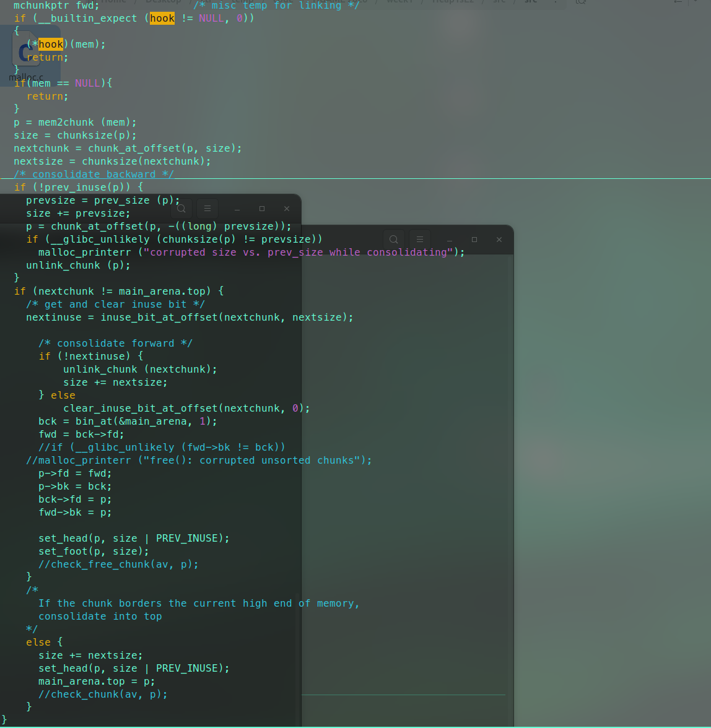Viewport: 711px width, 728px height.
Task: Close the wider back window
Action: 499,240
